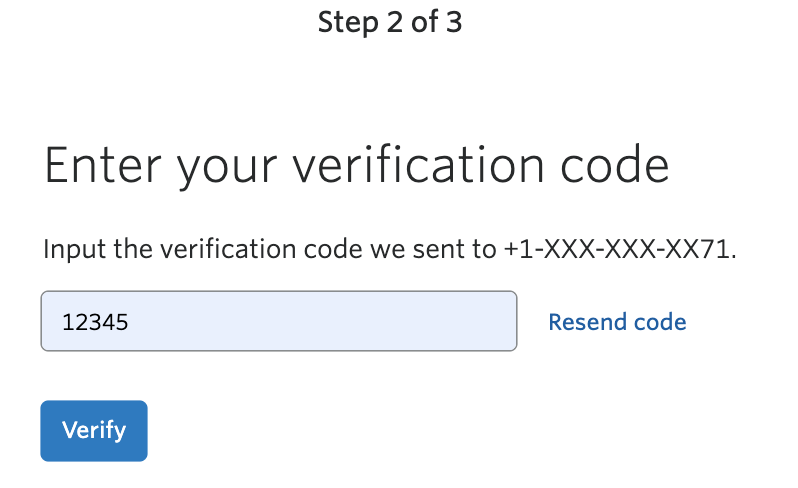798x488 pixels.
Task: Click the word verification in the heading
Action: (418, 166)
